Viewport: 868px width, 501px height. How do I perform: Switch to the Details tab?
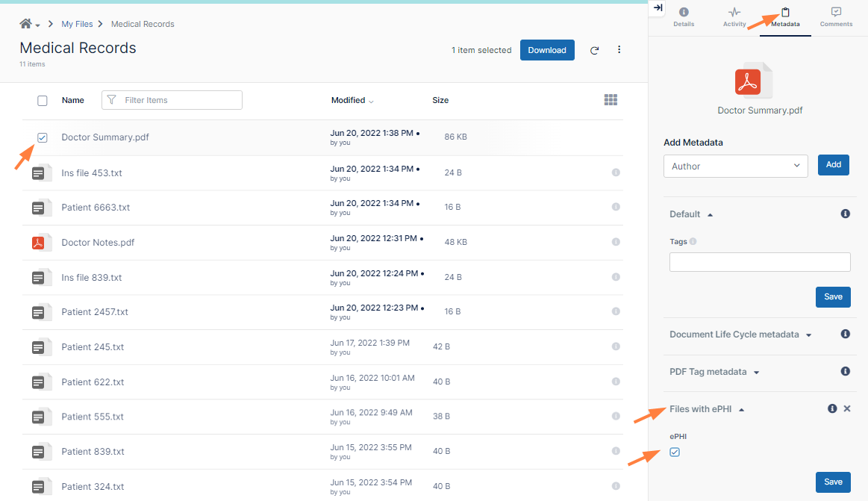(x=684, y=17)
